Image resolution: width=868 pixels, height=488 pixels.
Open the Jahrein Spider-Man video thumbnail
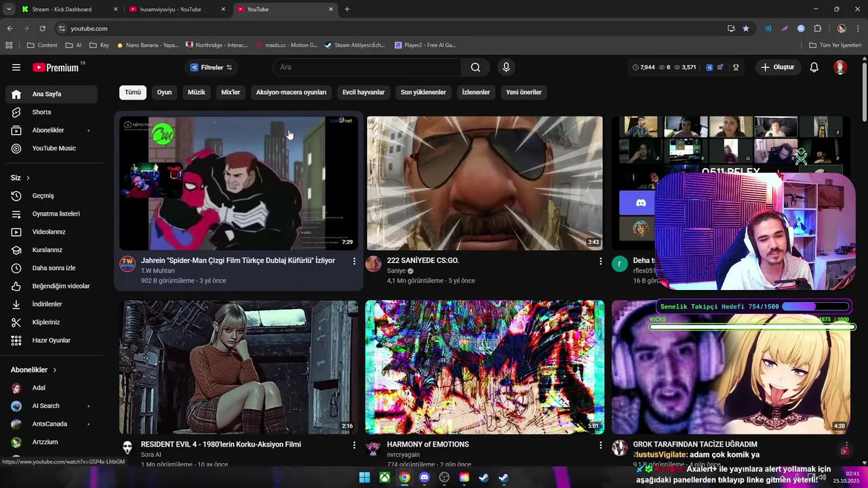[239, 183]
